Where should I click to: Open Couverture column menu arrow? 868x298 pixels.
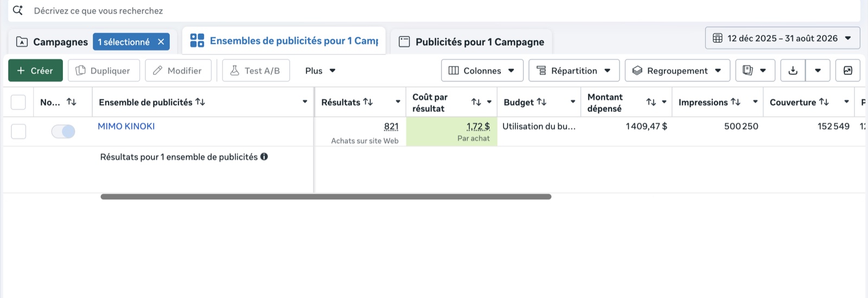click(x=846, y=102)
